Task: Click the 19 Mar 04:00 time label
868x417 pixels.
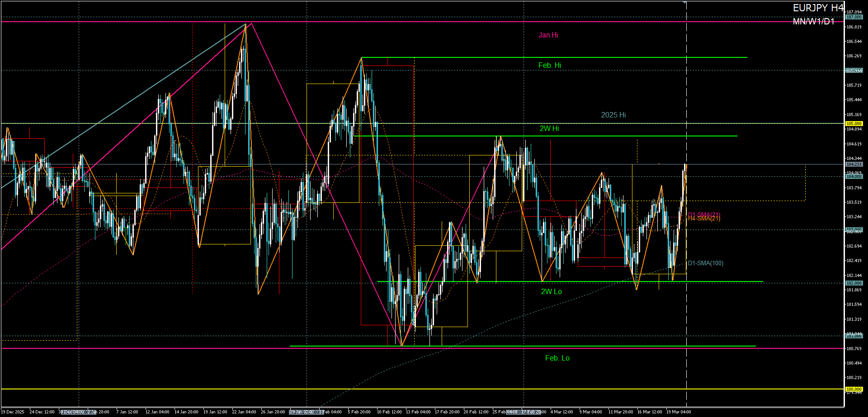Action: [678, 412]
